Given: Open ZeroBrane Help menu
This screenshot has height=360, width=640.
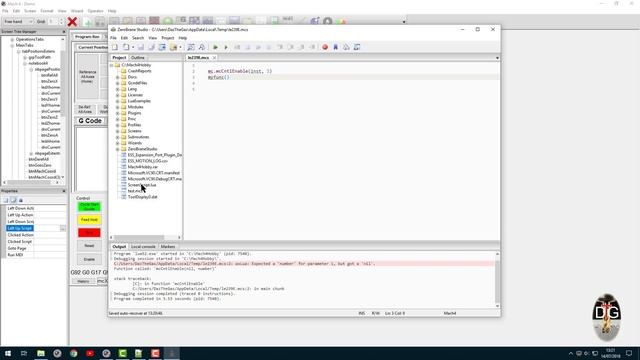Looking at the screenshot, I should [x=182, y=38].
